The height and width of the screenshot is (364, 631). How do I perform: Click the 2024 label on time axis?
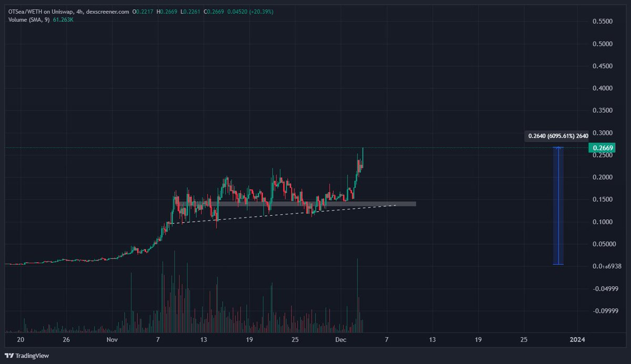pos(577,340)
